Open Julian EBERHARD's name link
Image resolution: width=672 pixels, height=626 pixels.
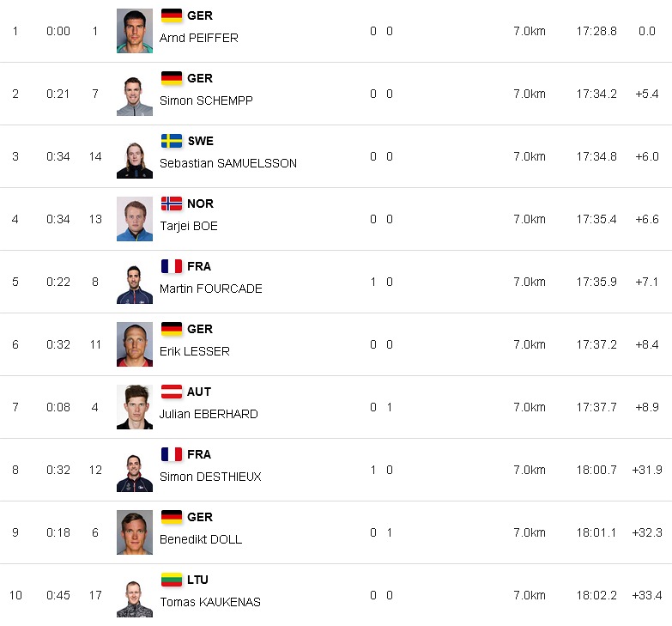pos(209,414)
